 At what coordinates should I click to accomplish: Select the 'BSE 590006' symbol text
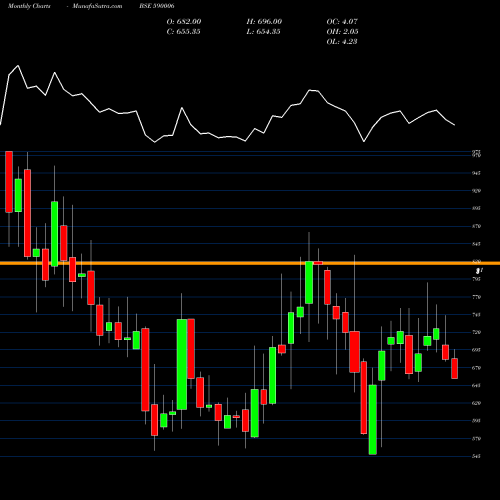[157, 6]
